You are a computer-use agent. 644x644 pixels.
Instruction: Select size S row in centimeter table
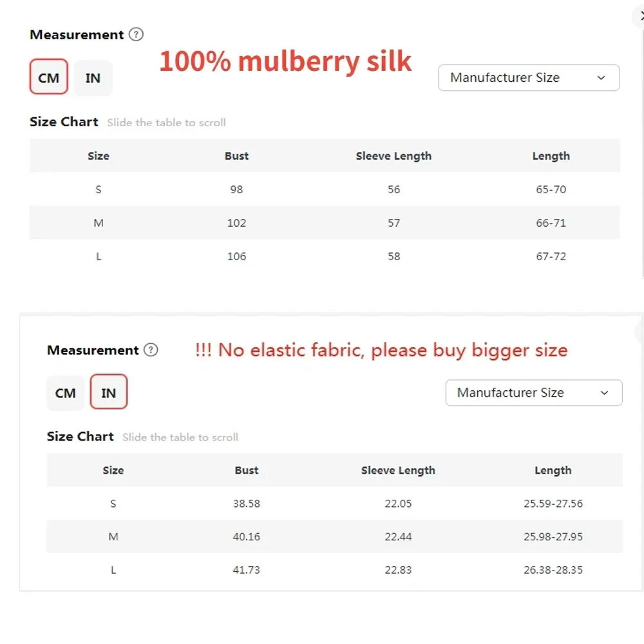click(x=99, y=189)
